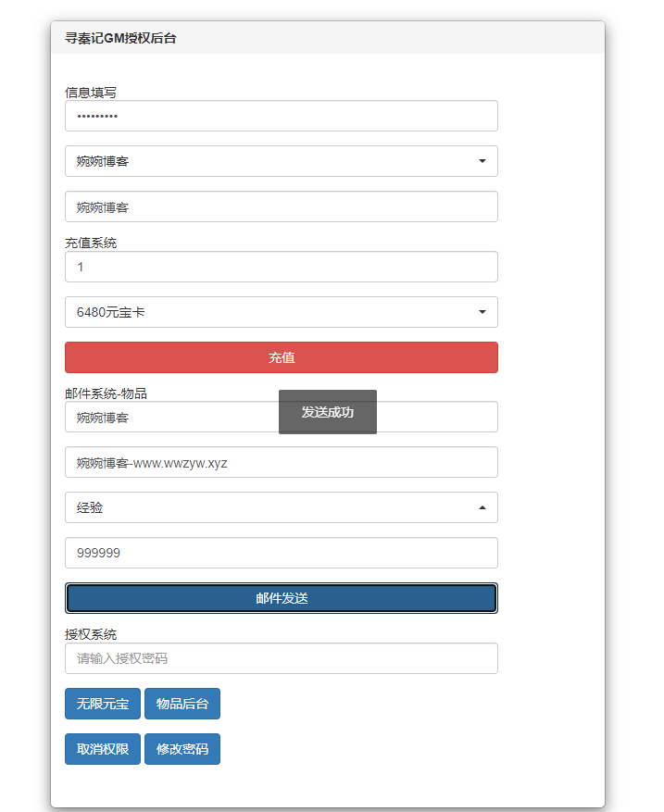The width and height of the screenshot is (664, 812).
Task: Collapse the 经验 dropdown using its chevron
Action: tap(482, 507)
